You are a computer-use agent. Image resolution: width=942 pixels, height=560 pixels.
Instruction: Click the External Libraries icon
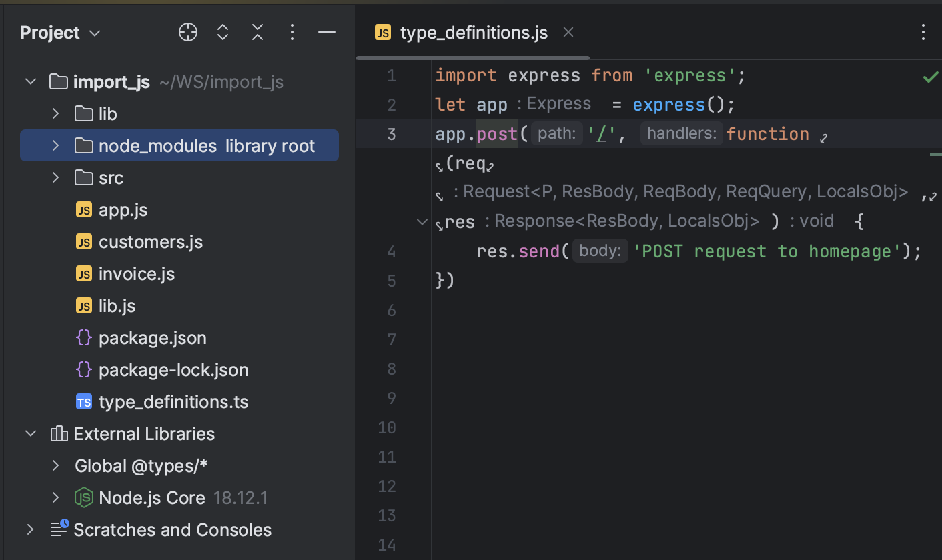(59, 433)
